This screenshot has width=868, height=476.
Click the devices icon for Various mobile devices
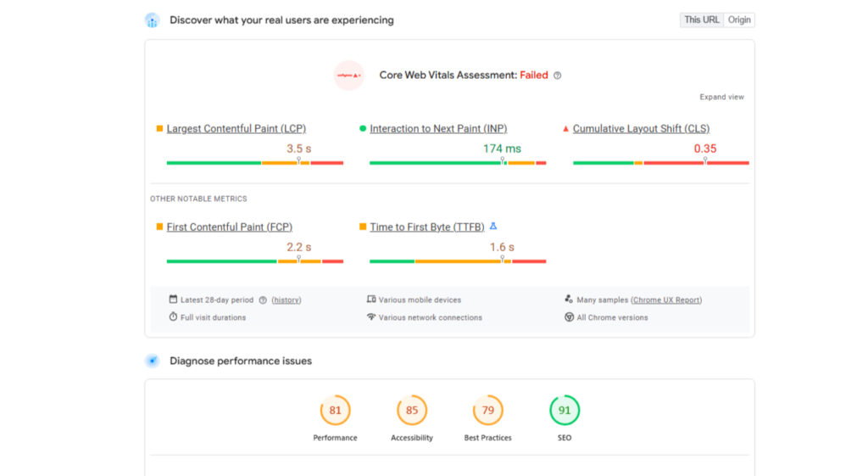(x=371, y=300)
